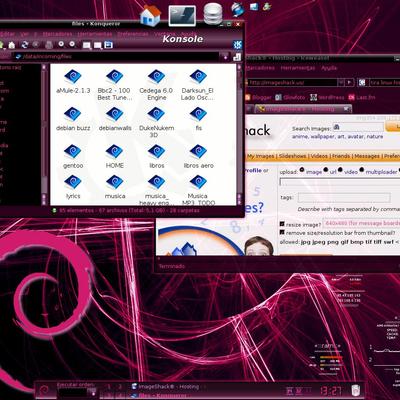Select the DukeNukem 3D folder
400x400 pixels.
(x=156, y=122)
